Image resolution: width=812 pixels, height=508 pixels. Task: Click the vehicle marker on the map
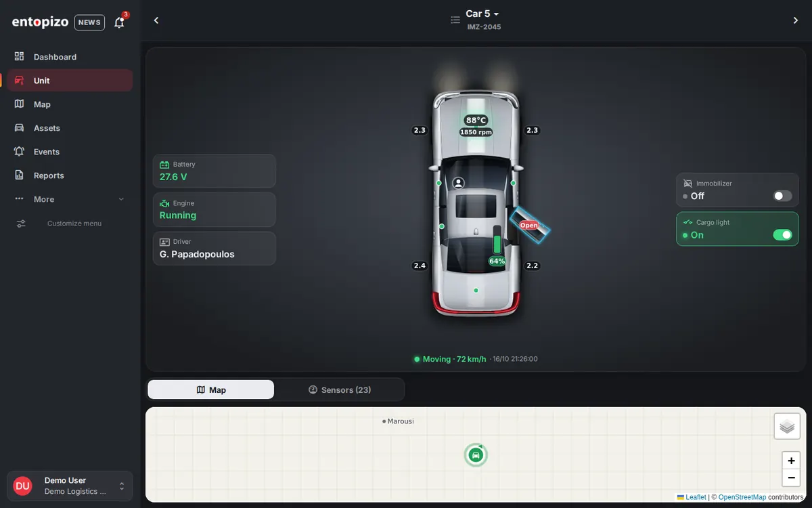[476, 455]
